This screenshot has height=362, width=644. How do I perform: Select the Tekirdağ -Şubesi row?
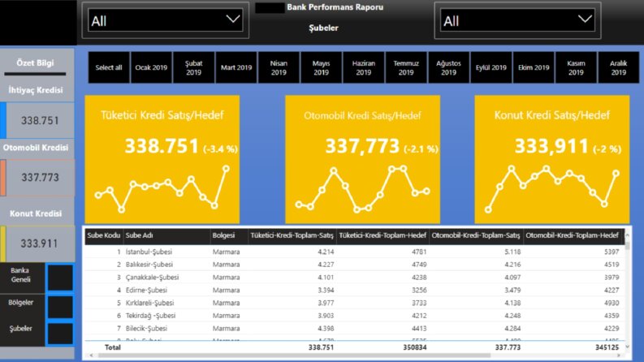tap(354, 315)
